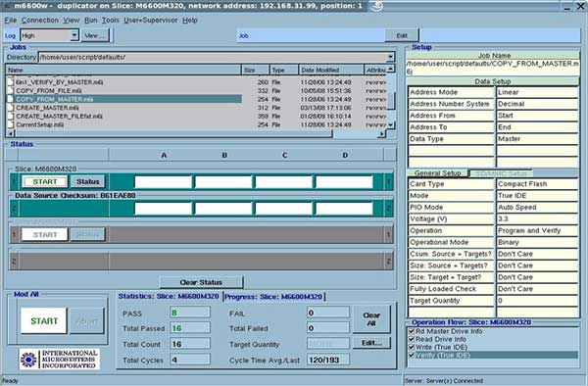
Task: Start slice M6600M320
Action: click(x=45, y=182)
